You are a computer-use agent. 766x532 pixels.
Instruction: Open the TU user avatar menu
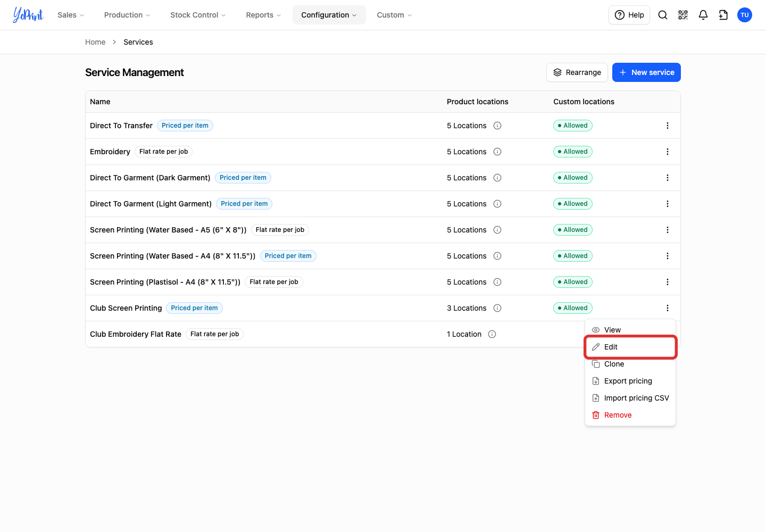click(x=745, y=15)
